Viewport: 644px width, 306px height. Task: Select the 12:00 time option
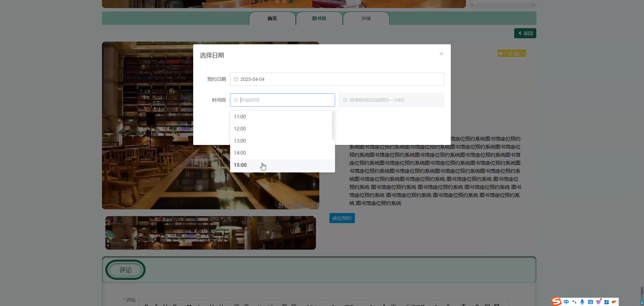coord(240,129)
